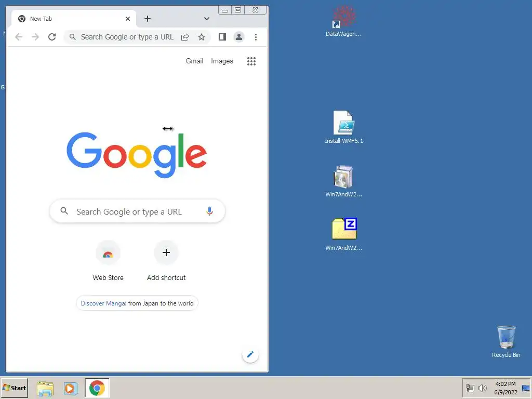
Task: Click the Chrome taskbar button
Action: coord(97,388)
